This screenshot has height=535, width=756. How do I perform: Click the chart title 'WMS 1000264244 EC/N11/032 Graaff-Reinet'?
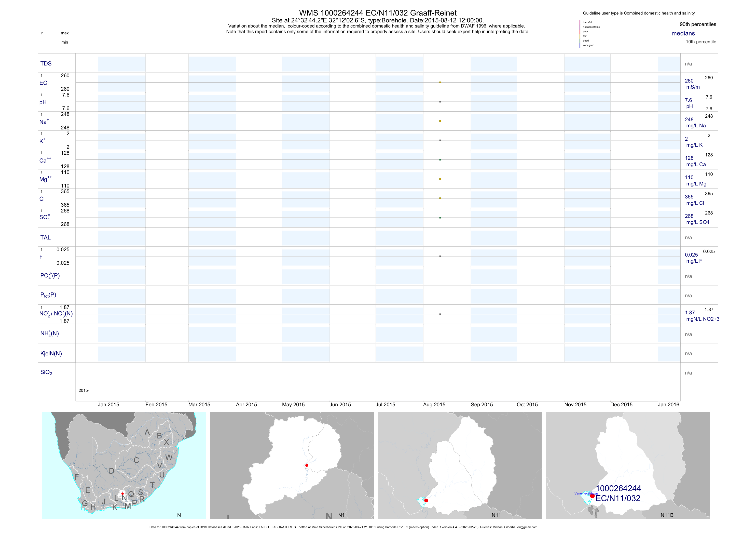(x=378, y=13)
